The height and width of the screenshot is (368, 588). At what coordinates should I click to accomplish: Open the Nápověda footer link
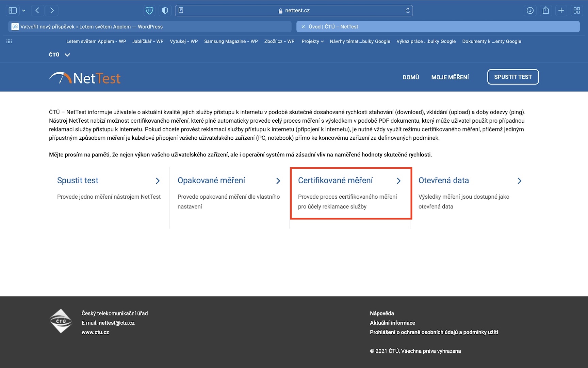tap(382, 313)
